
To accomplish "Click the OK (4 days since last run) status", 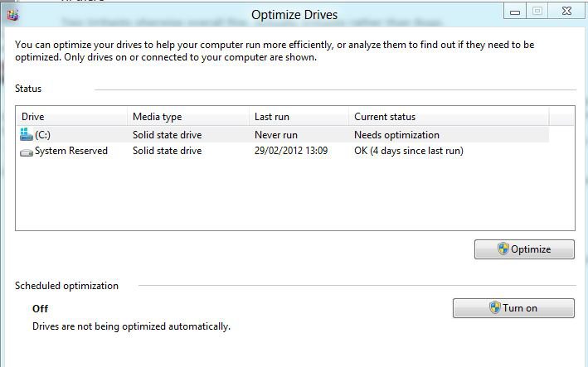I will coord(408,151).
